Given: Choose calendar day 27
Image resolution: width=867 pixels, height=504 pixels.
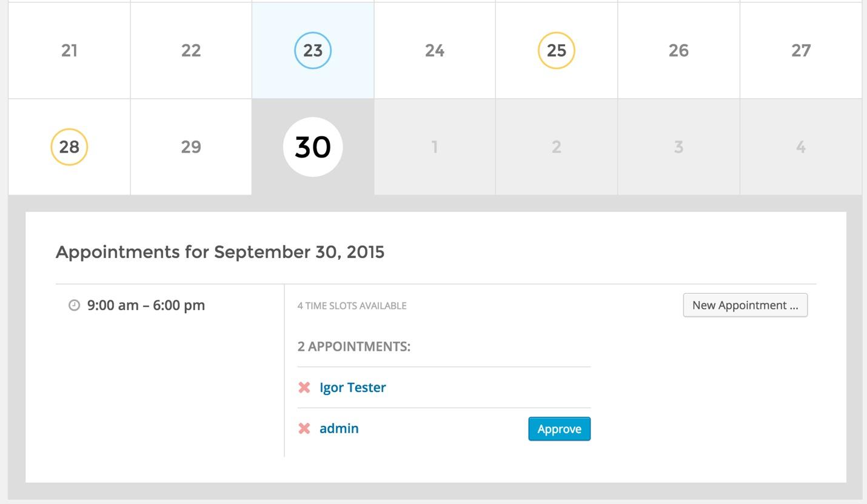Looking at the screenshot, I should pyautogui.click(x=801, y=50).
